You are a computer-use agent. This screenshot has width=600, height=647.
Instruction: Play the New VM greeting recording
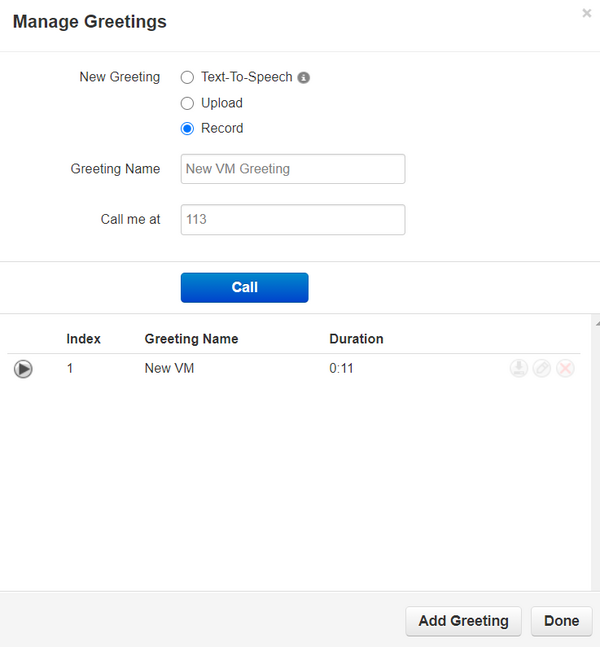[x=23, y=369]
